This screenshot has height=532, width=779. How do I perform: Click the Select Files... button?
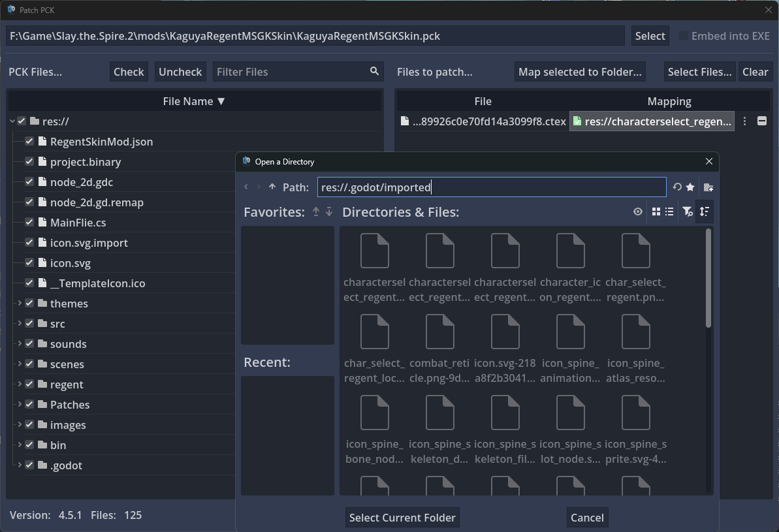(x=699, y=72)
